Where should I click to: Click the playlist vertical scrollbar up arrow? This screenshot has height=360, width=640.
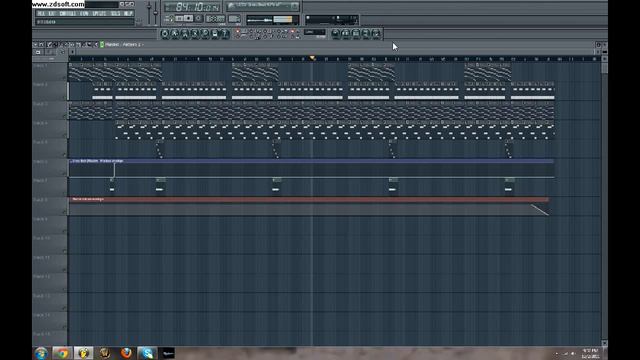[x=604, y=59]
